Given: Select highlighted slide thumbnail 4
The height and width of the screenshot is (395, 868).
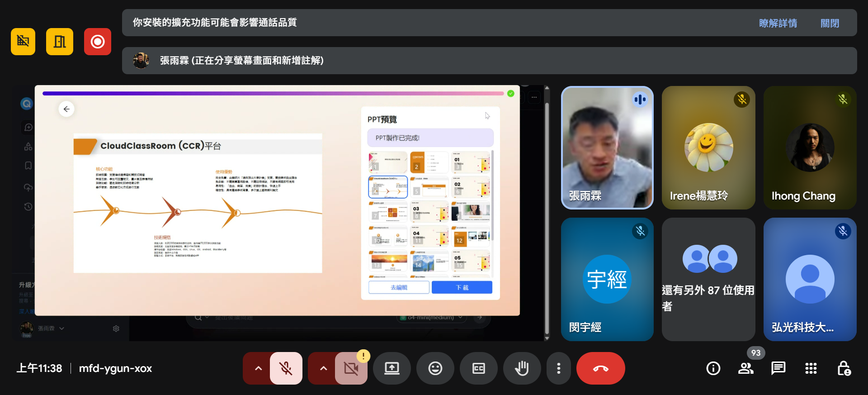Looking at the screenshot, I should [x=388, y=187].
